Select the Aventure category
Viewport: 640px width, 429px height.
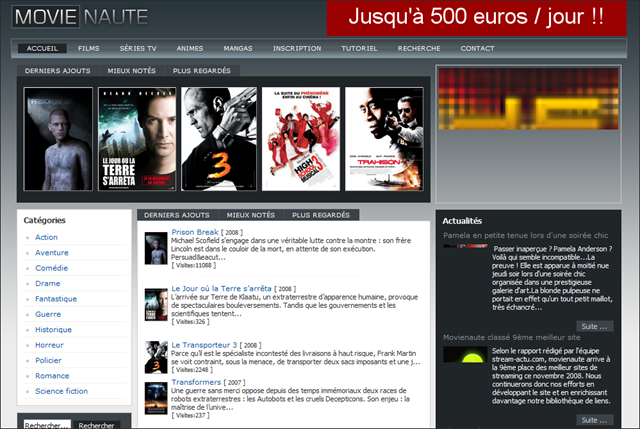(x=52, y=253)
